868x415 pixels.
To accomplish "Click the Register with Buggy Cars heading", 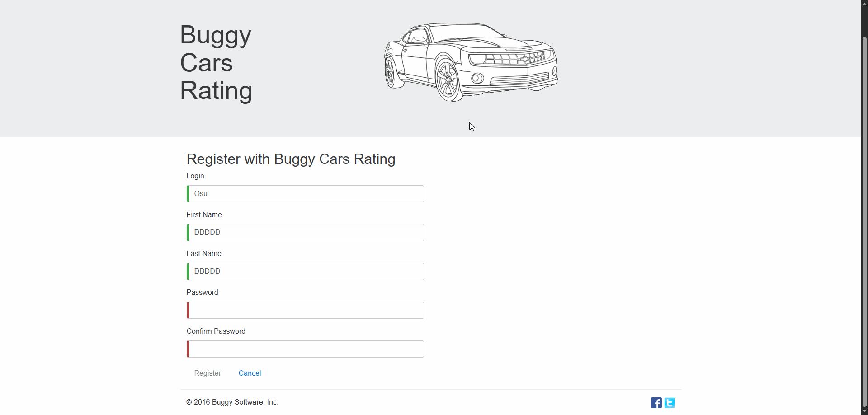I will pos(291,159).
